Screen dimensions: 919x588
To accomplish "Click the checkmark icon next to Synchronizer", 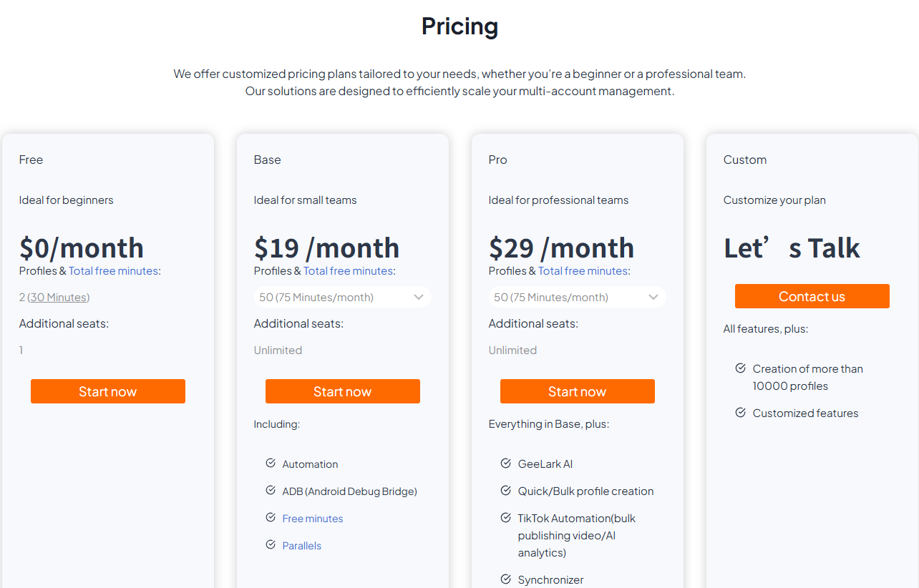I will point(506,579).
